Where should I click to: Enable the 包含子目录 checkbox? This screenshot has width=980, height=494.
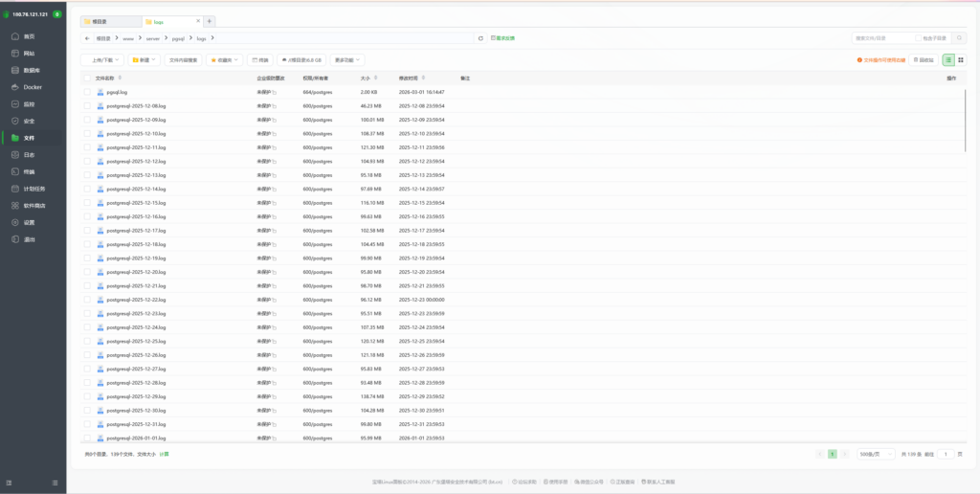click(x=920, y=38)
